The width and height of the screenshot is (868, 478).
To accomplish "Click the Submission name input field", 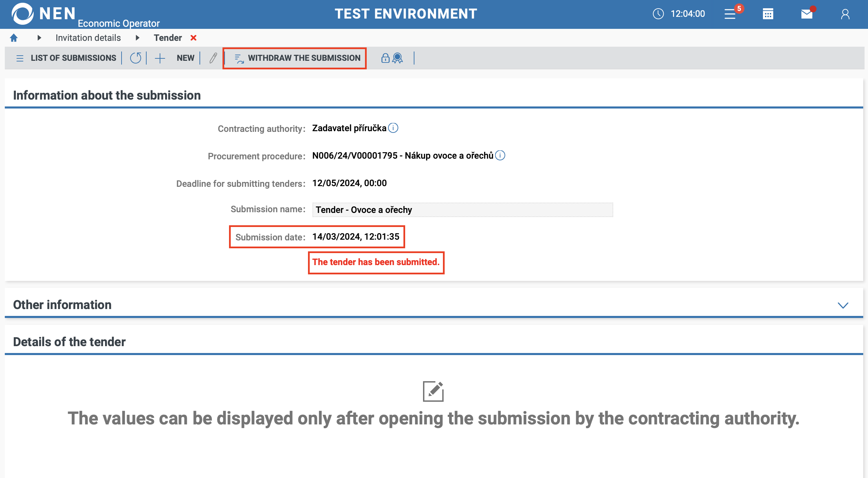I will point(462,210).
